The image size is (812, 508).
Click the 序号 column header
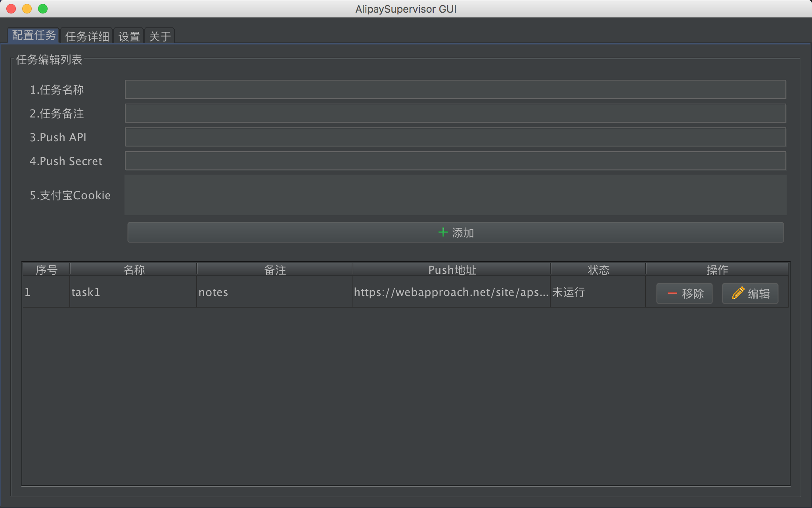(46, 270)
